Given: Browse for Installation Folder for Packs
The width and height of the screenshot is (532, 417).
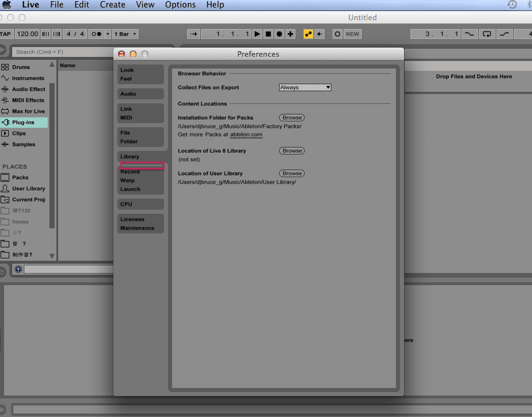Looking at the screenshot, I should (292, 118).
